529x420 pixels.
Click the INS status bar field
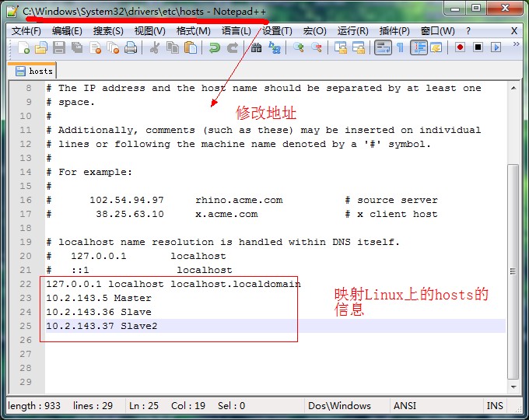pos(495,405)
